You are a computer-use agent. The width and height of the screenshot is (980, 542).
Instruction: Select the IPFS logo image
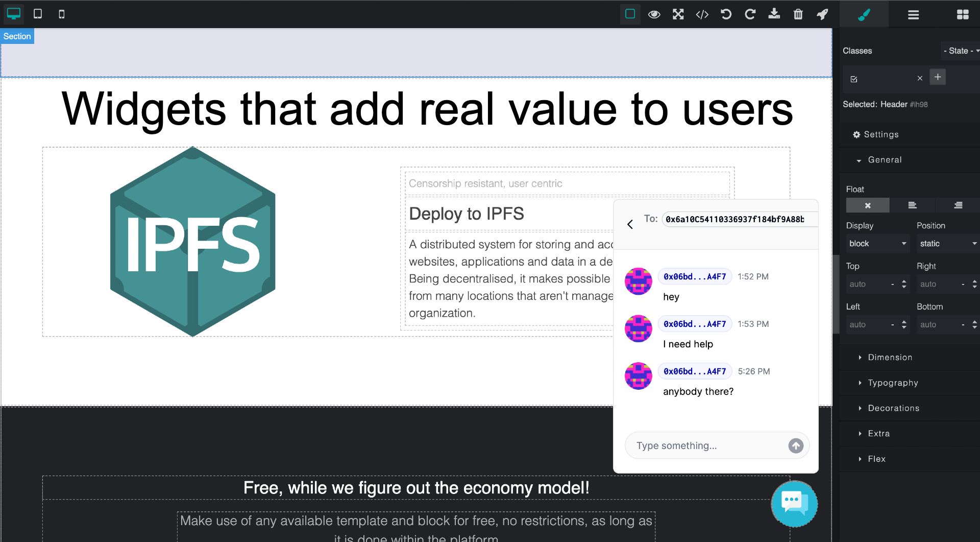tap(193, 242)
